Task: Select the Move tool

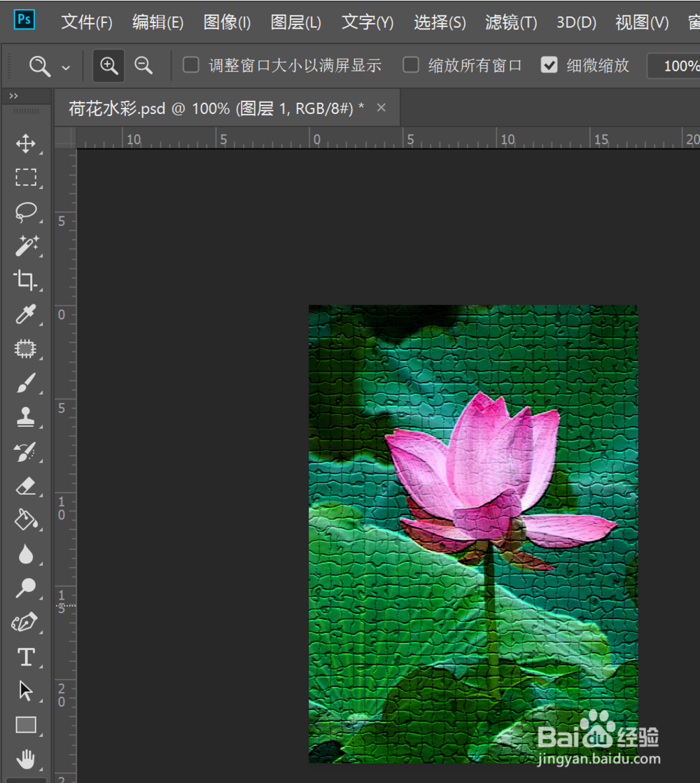Action: pyautogui.click(x=26, y=144)
